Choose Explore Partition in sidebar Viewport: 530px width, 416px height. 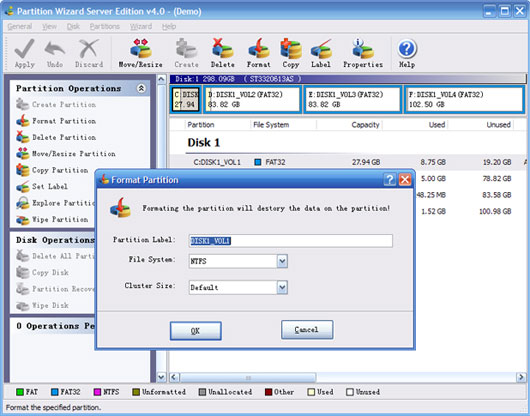(55, 203)
